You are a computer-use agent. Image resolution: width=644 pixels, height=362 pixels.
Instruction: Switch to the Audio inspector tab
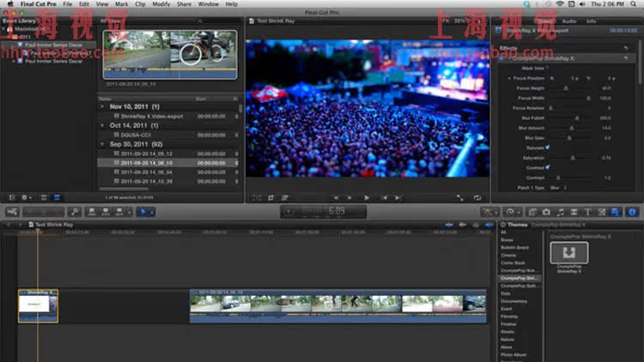(569, 21)
